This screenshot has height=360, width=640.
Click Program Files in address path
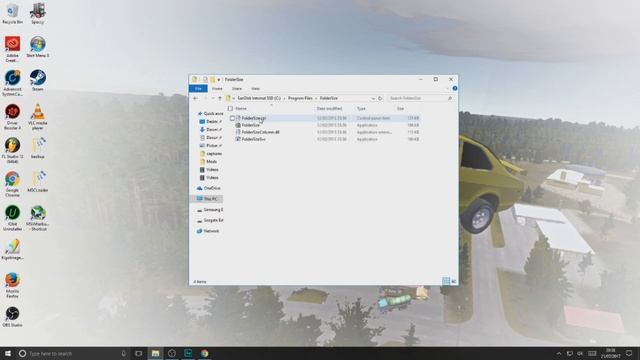tap(300, 98)
